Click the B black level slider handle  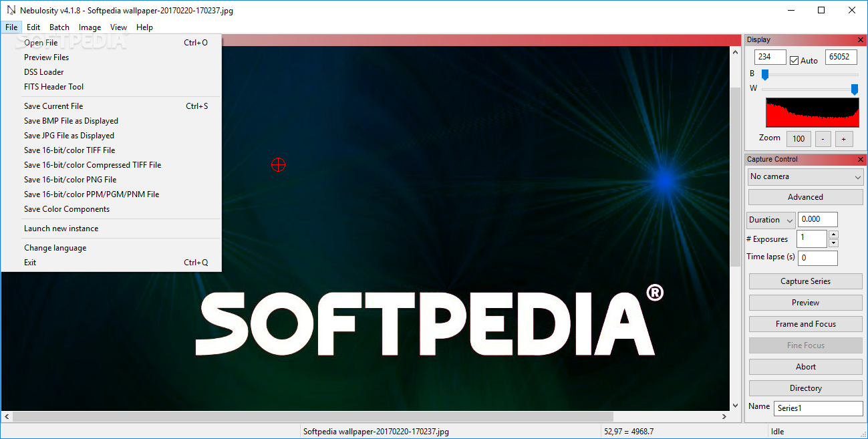(765, 74)
